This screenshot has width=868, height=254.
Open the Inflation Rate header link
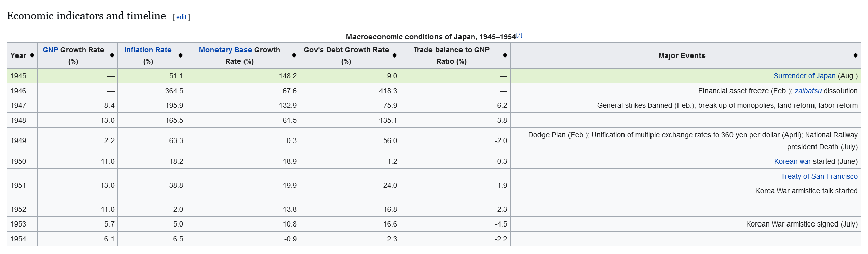pos(148,50)
